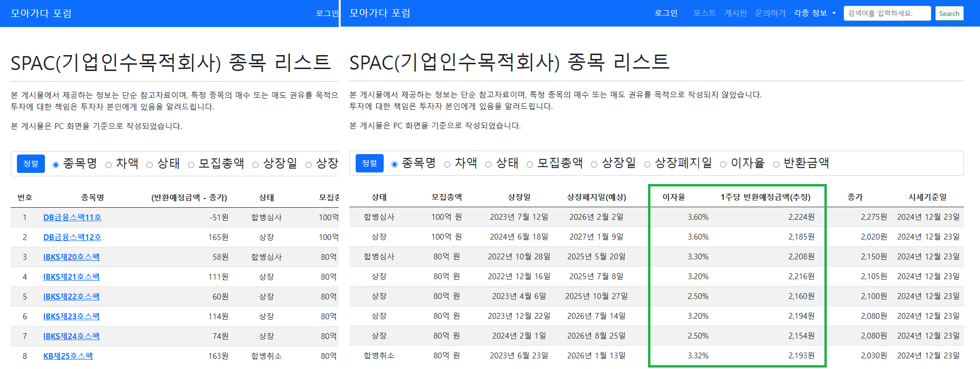The width and height of the screenshot is (980, 369).
Task: Click 문의하기 in the top navigation
Action: tap(770, 13)
